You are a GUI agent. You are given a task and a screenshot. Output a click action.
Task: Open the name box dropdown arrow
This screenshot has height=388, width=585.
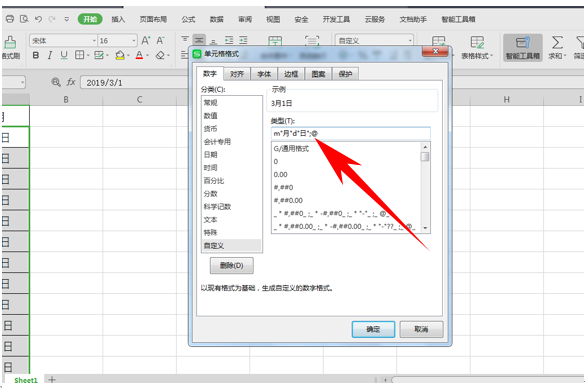pos(22,82)
